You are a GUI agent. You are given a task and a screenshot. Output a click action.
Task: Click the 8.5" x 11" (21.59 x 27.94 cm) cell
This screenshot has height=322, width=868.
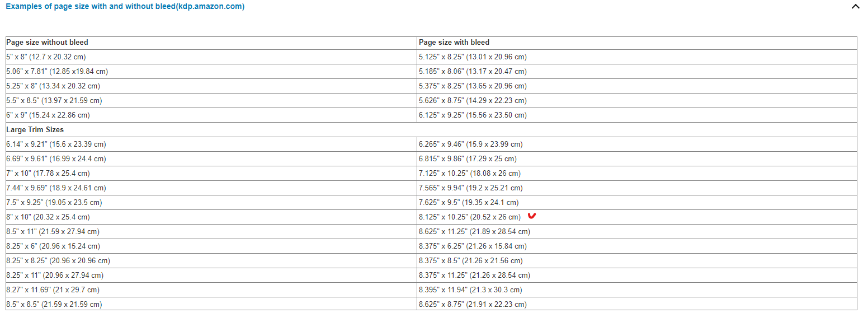pyautogui.click(x=53, y=232)
